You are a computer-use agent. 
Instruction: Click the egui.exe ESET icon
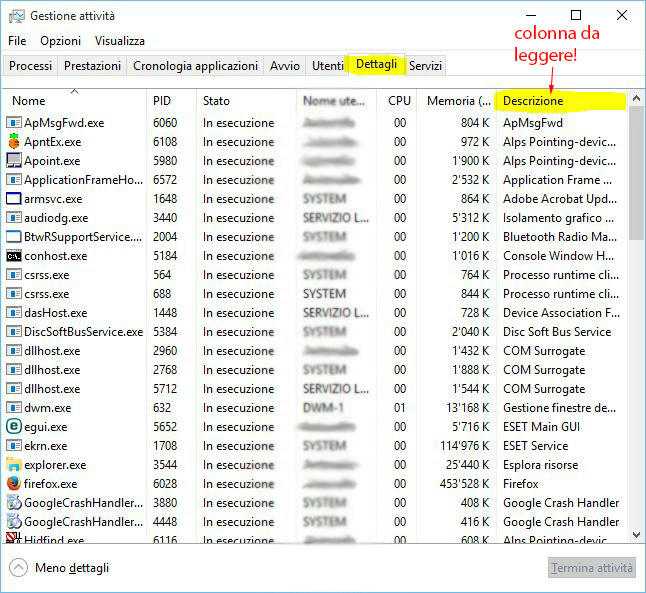(x=14, y=427)
